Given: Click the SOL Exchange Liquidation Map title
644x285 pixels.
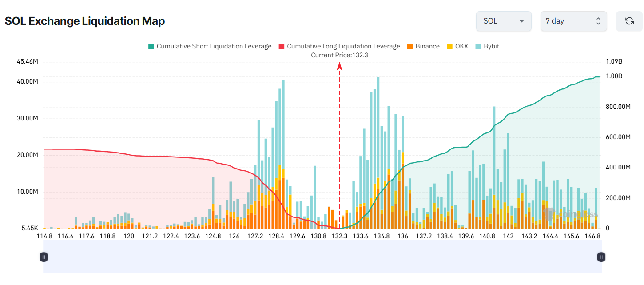Looking at the screenshot, I should 84,21.
